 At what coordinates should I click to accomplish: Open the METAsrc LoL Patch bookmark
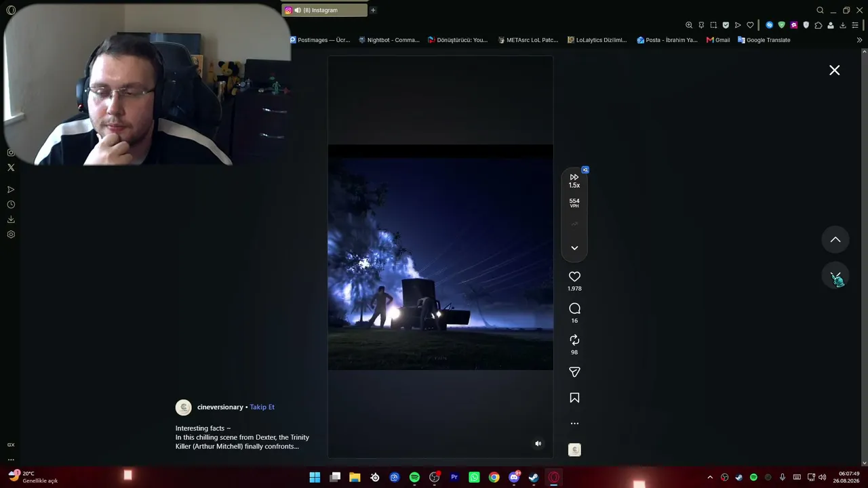click(x=528, y=40)
